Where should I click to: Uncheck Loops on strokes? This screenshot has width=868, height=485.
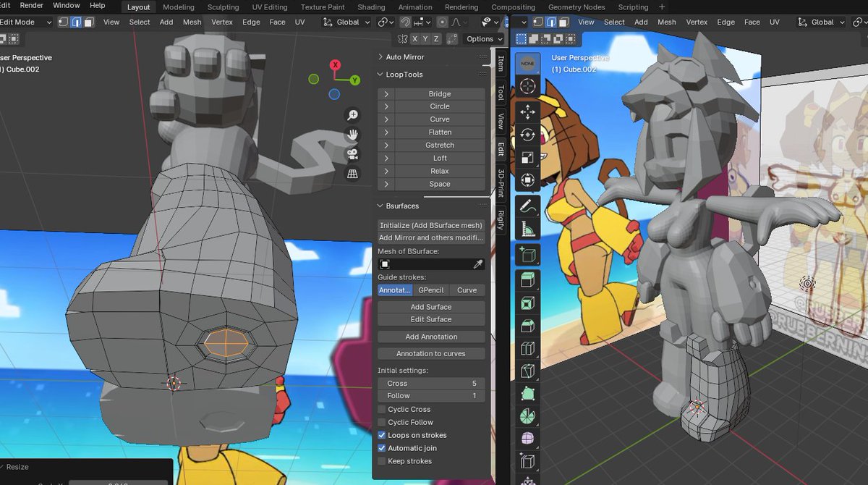tap(382, 435)
